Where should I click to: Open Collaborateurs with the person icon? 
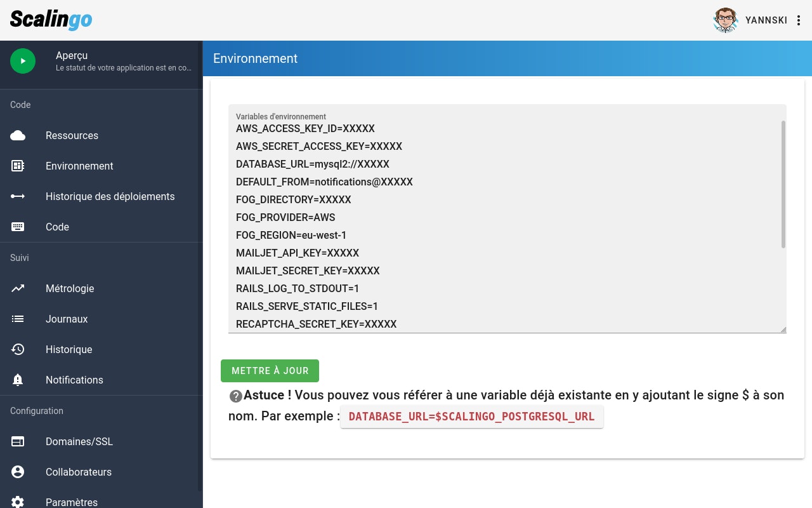[x=18, y=472]
